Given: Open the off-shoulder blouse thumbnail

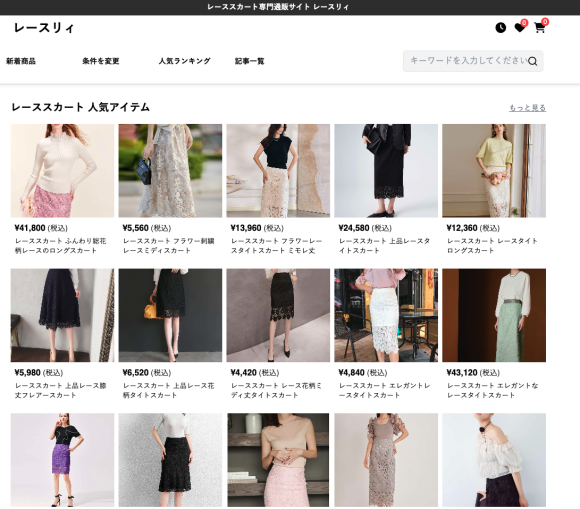Looking at the screenshot, I should coord(494,460).
